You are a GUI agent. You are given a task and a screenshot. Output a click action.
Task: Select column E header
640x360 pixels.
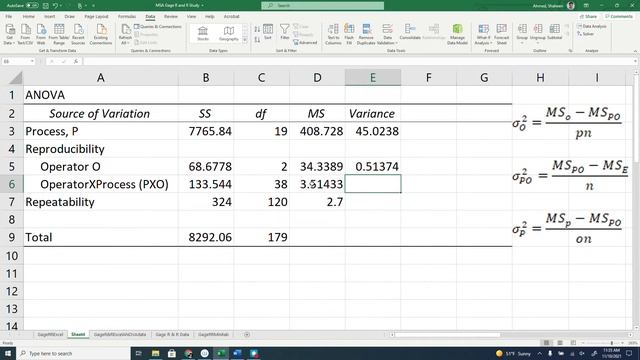(373, 78)
